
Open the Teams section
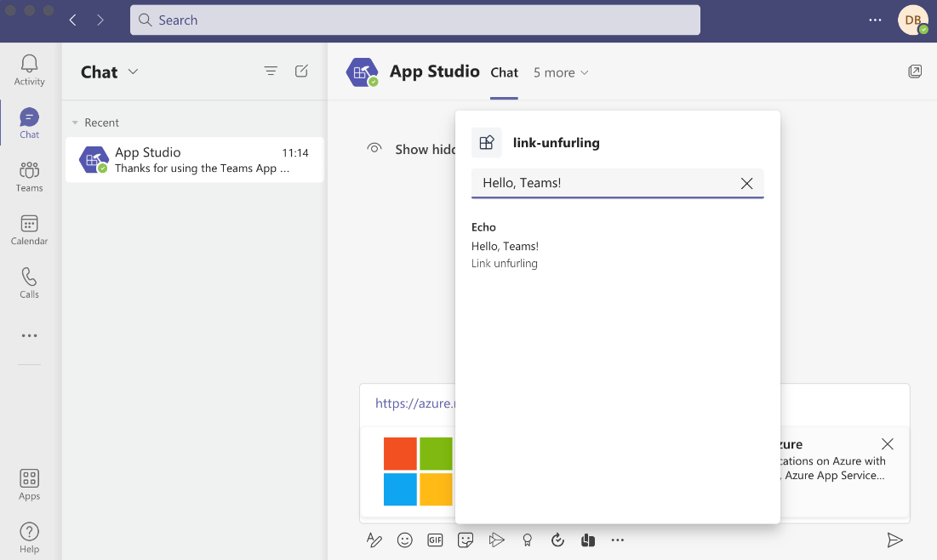click(x=29, y=176)
